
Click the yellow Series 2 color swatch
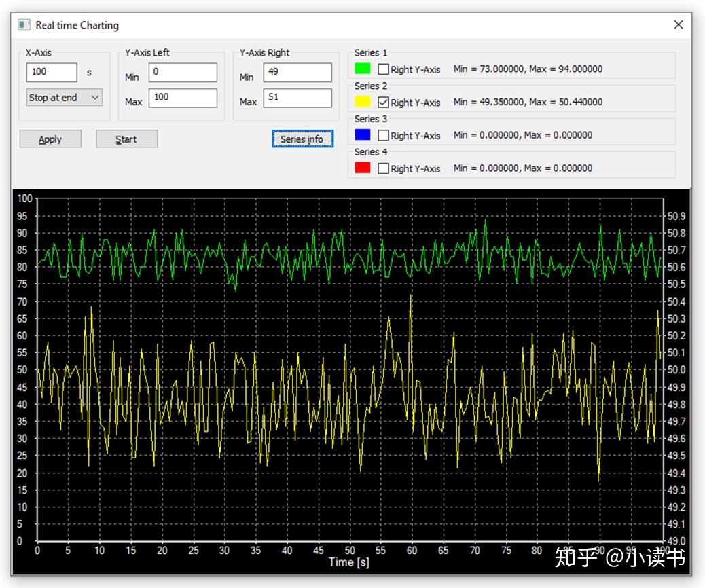click(363, 102)
